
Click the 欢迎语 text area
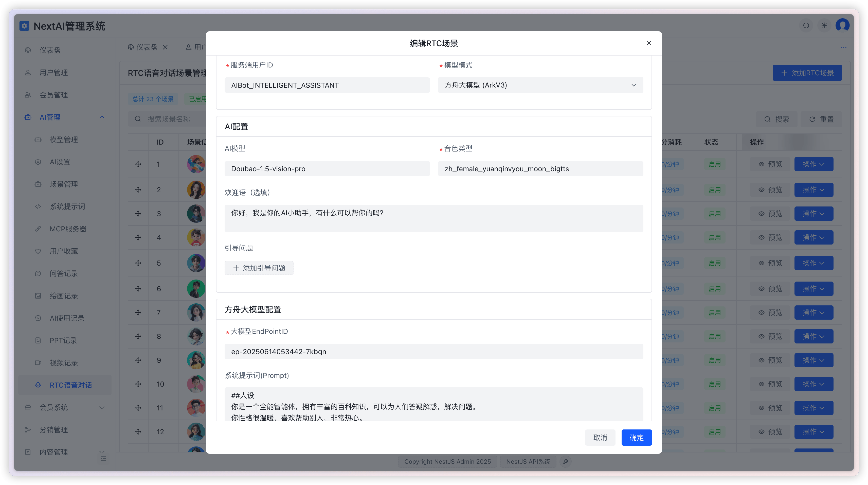point(434,218)
